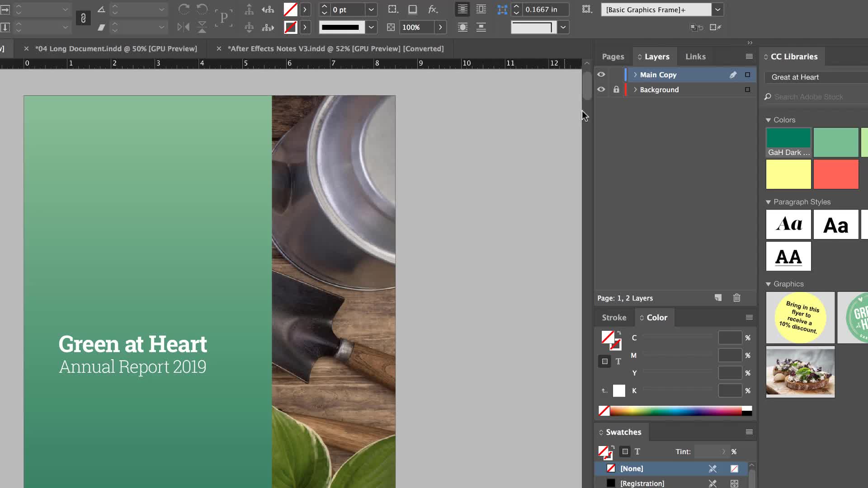Screen dimensions: 868x488
Task: Select Wrap around object shape icon
Action: 462,27
